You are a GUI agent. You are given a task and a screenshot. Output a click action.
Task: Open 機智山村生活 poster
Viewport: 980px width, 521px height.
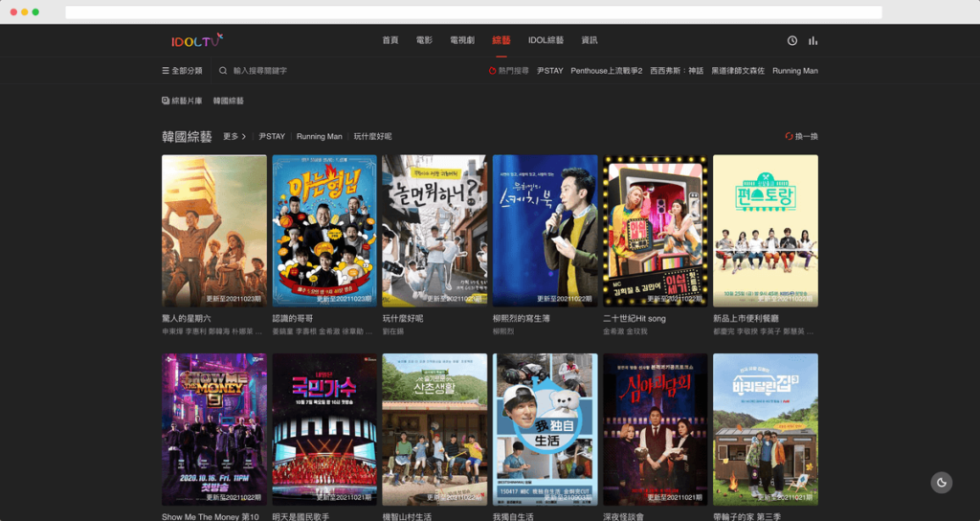coord(435,430)
